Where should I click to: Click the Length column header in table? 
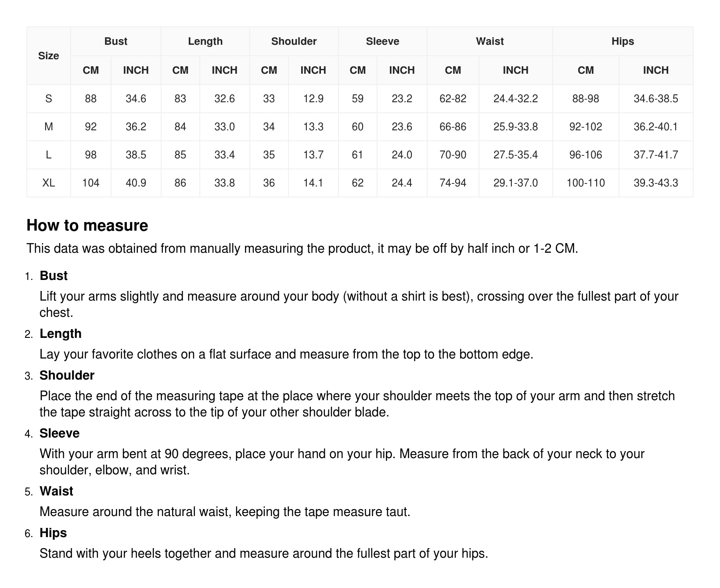[205, 41]
